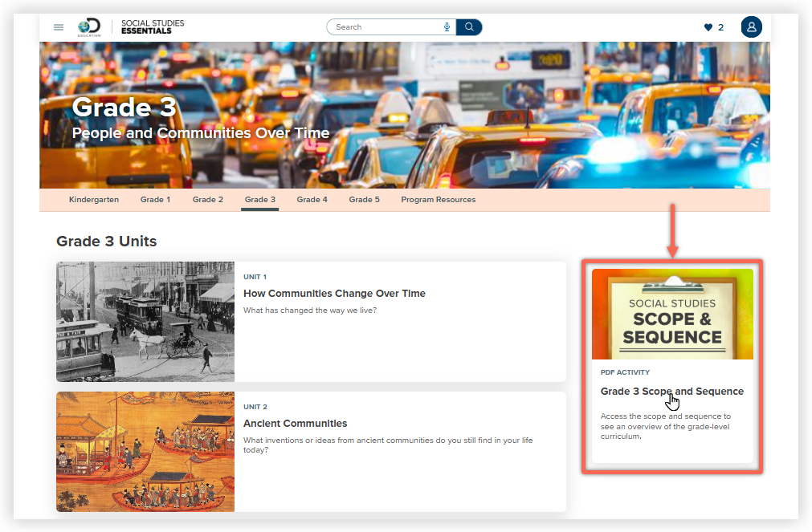Open Grade 3 Scope and Sequence link

point(671,392)
